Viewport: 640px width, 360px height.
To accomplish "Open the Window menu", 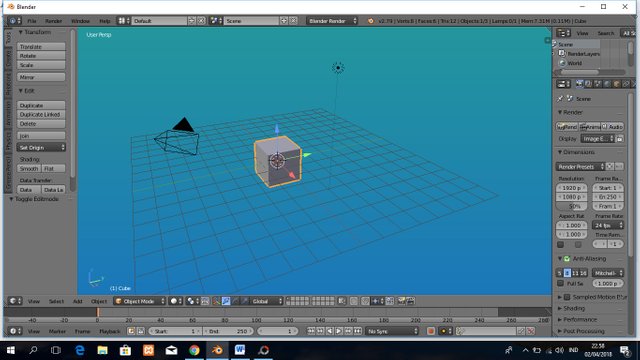I will [80, 21].
